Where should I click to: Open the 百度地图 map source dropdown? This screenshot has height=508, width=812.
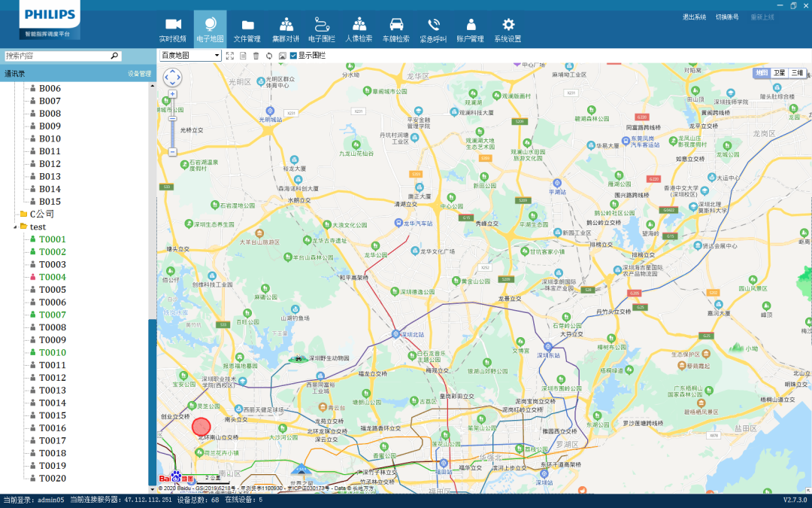tap(190, 56)
